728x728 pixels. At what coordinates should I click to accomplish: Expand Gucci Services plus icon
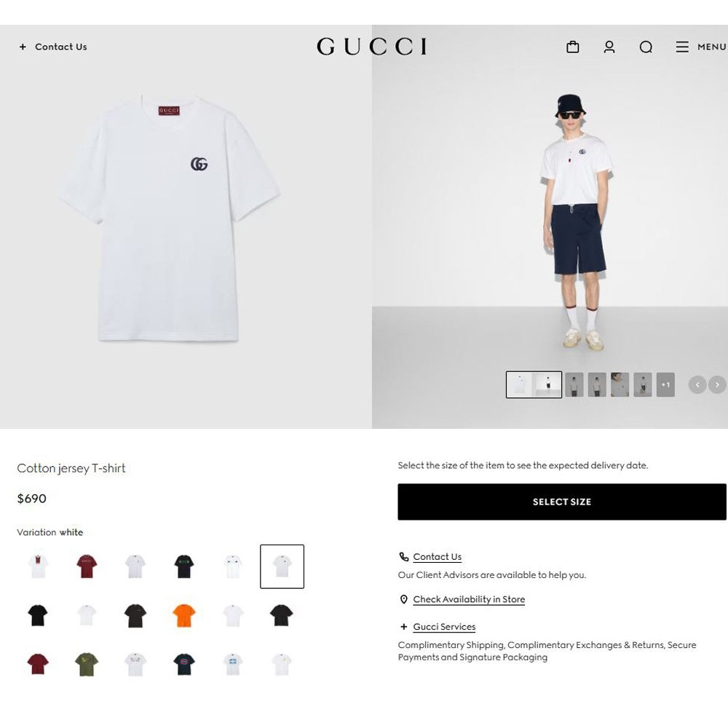(x=403, y=627)
